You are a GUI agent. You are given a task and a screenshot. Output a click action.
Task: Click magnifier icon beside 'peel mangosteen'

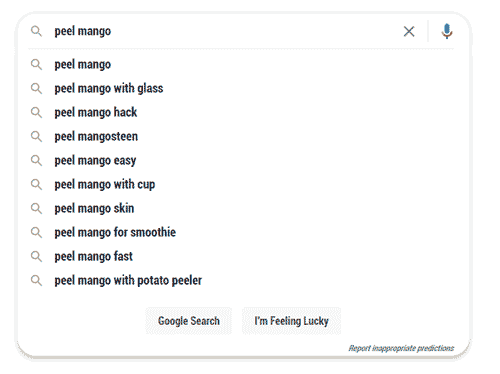36,137
